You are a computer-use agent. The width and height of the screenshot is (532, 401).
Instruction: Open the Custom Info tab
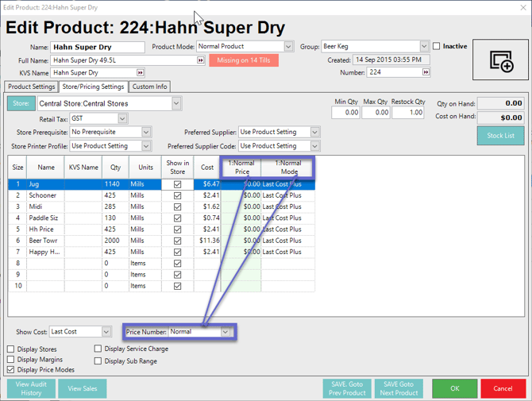pyautogui.click(x=149, y=87)
